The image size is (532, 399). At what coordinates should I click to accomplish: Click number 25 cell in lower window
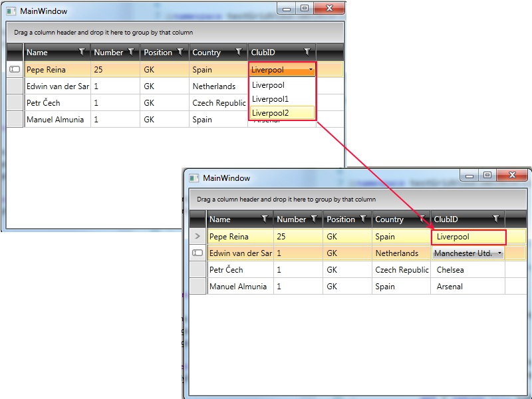coord(298,237)
